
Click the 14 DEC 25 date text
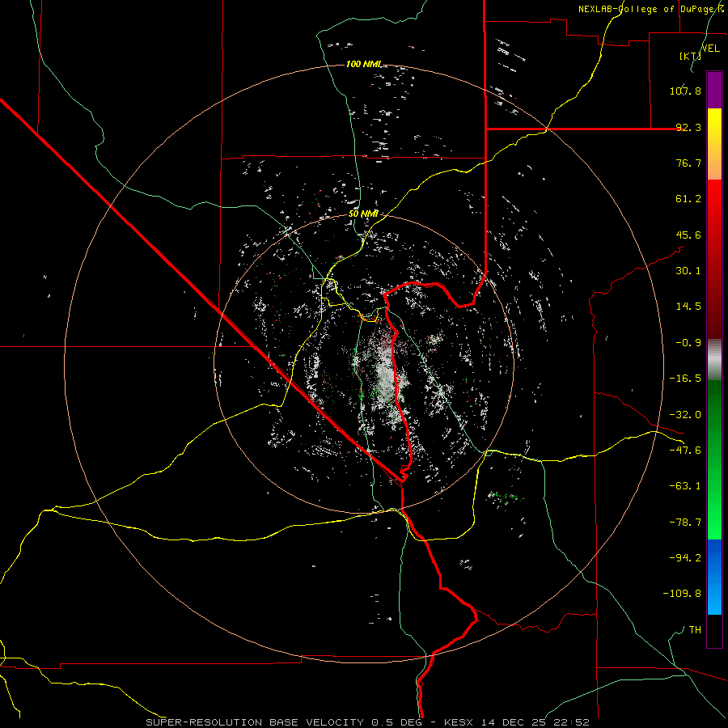(512, 722)
